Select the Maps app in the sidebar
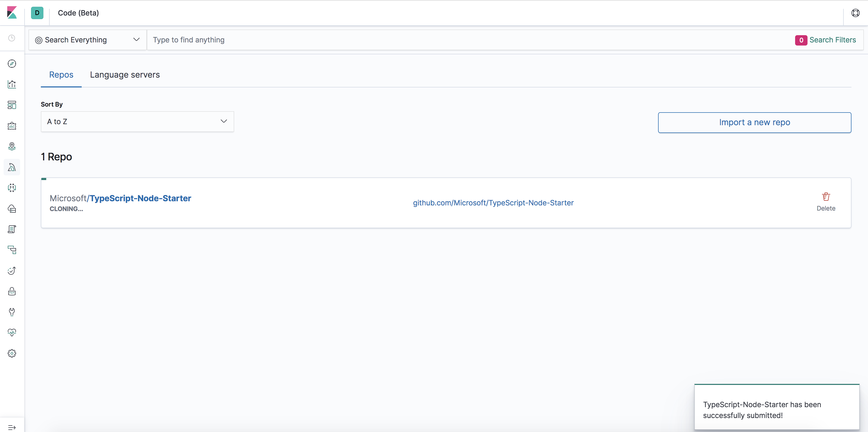 (x=12, y=146)
